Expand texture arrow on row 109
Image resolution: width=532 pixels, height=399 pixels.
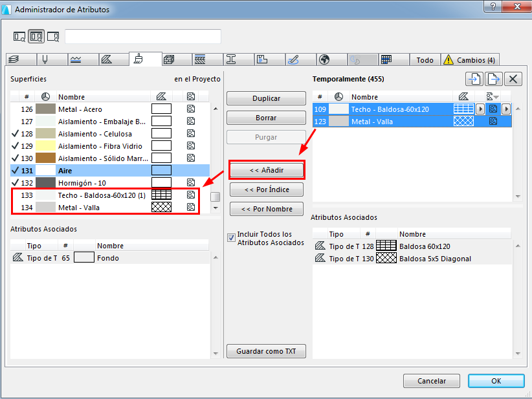click(506, 109)
